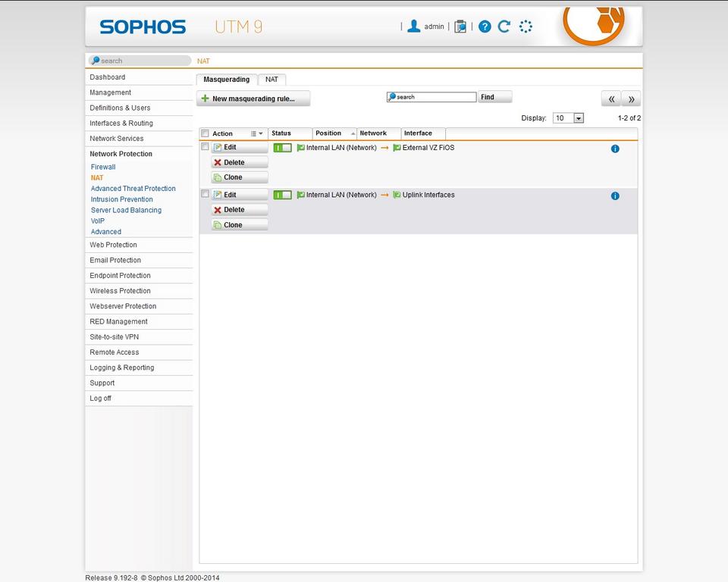
Task: Check the select-all checkbox in Action header
Action: point(205,133)
